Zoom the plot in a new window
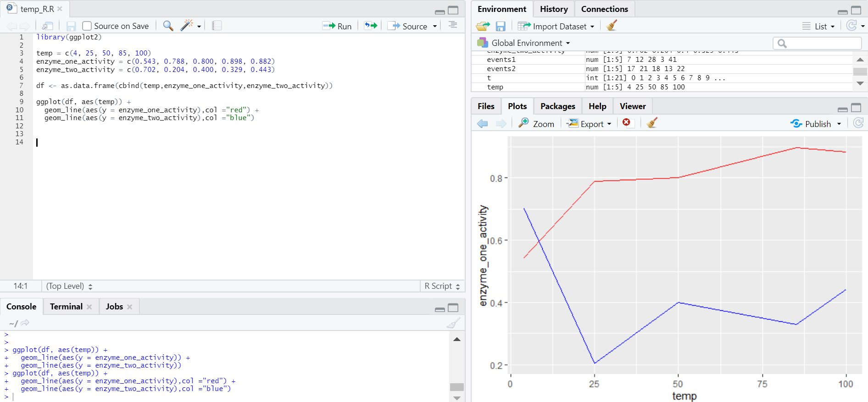Viewport: 868px width, 402px height. click(x=536, y=124)
